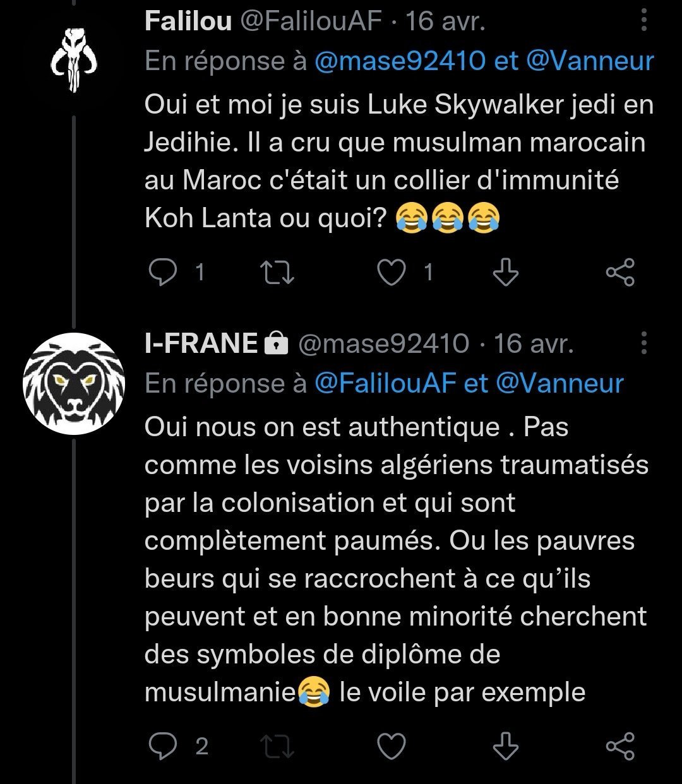Open @FalilouAF mention in I-FRANE's reply

pyautogui.click(x=385, y=383)
